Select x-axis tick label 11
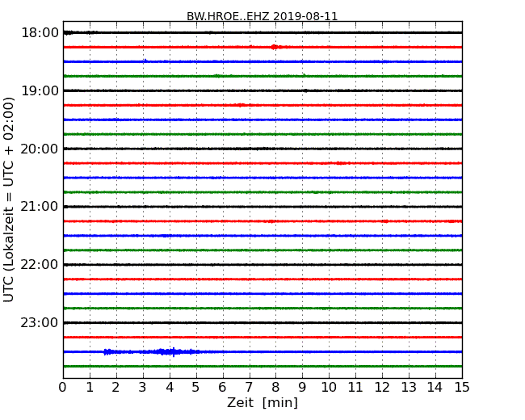Screen dimensions: 525x420 click(355, 388)
